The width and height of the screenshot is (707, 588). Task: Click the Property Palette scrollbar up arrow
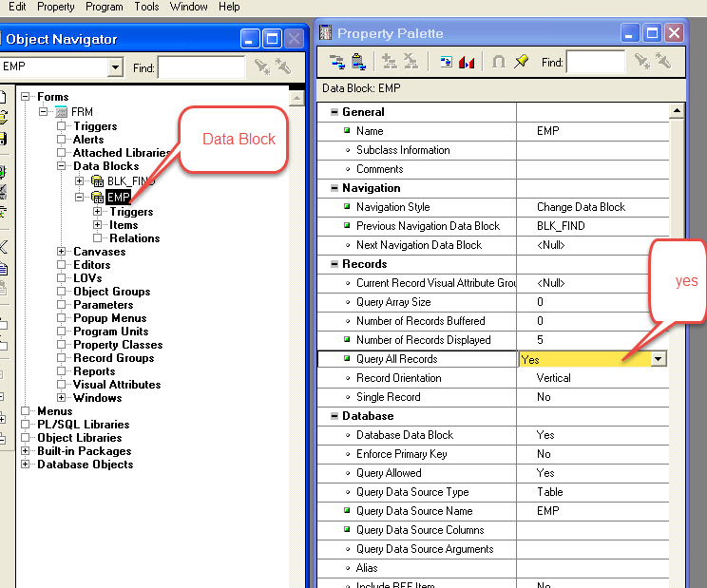[677, 111]
